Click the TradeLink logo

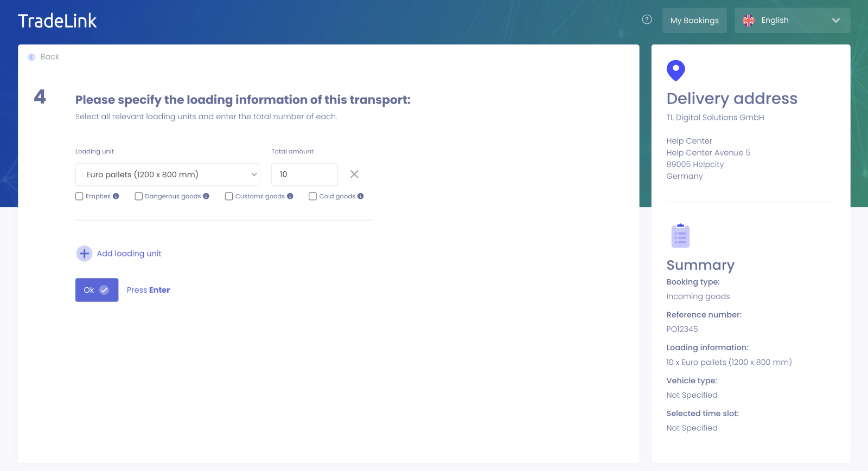[58, 21]
